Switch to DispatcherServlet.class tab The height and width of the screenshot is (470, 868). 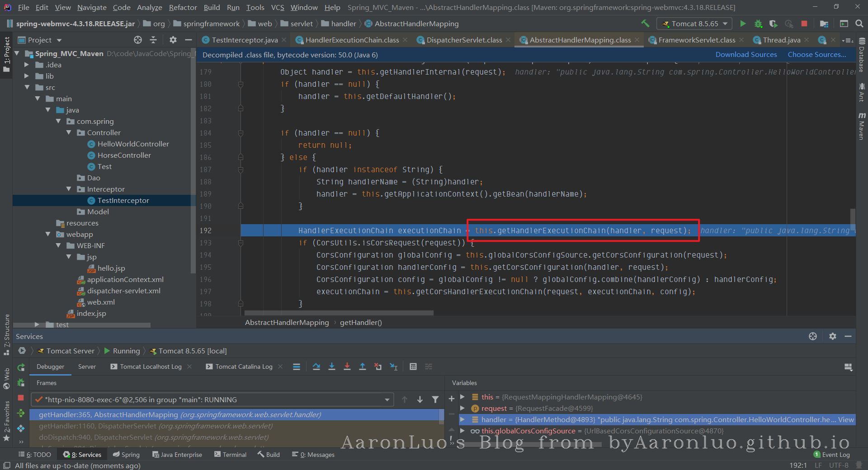[464, 40]
